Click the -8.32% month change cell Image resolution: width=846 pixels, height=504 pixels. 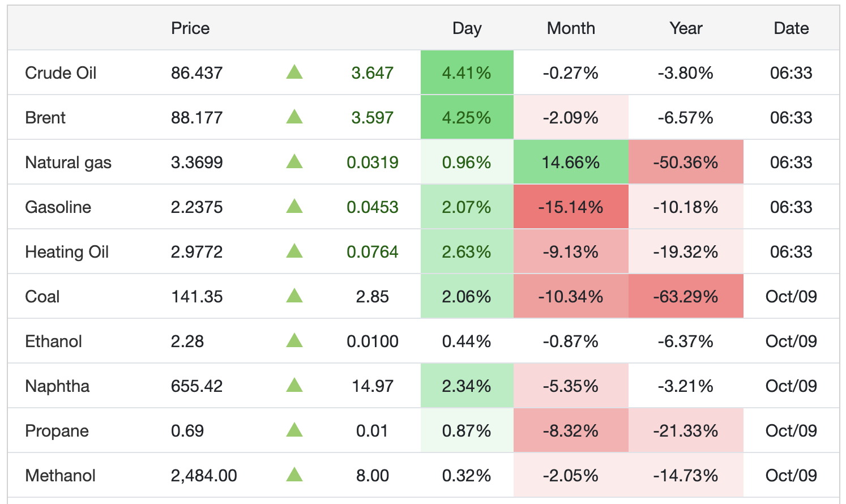(x=571, y=430)
